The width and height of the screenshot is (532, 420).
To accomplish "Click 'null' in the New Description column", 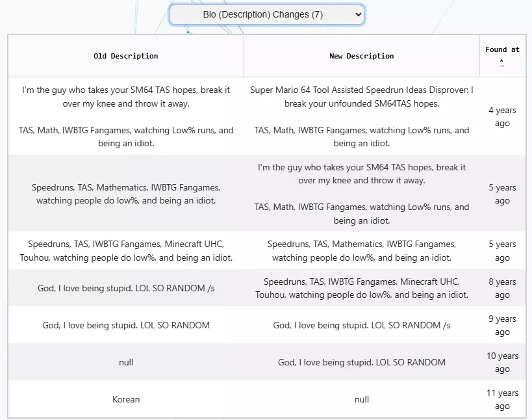I will point(362,399).
